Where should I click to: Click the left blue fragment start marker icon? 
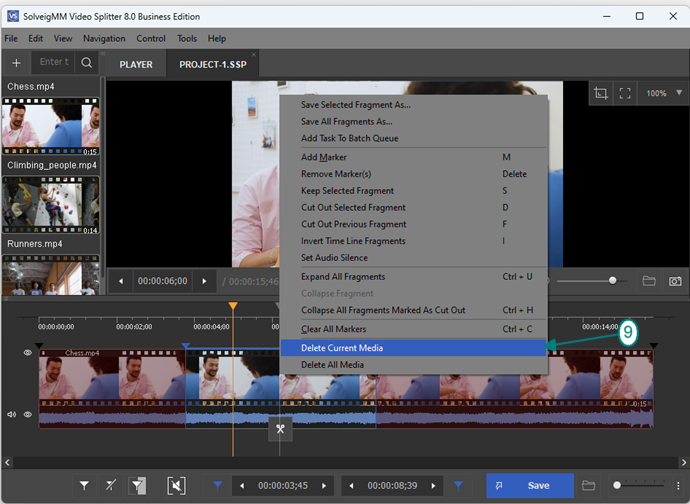point(218,486)
